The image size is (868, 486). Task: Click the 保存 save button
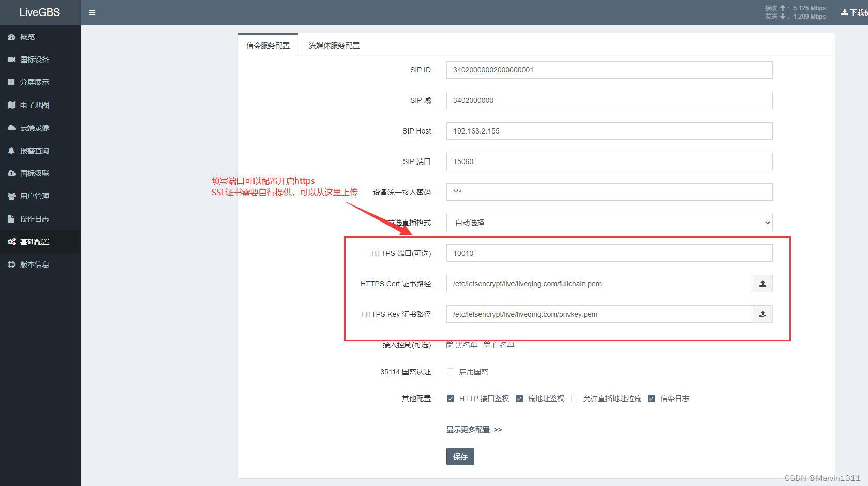(x=460, y=456)
